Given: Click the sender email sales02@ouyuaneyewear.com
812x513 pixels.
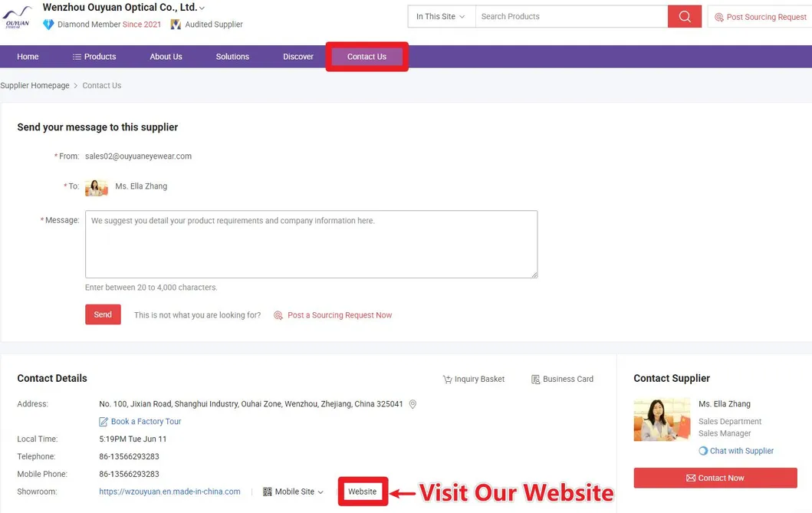Looking at the screenshot, I should click(x=138, y=156).
